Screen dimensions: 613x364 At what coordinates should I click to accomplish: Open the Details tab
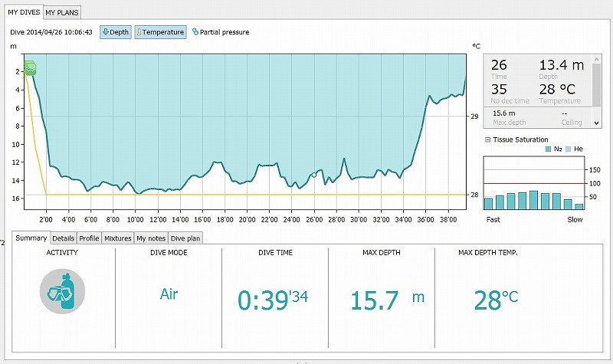click(64, 238)
